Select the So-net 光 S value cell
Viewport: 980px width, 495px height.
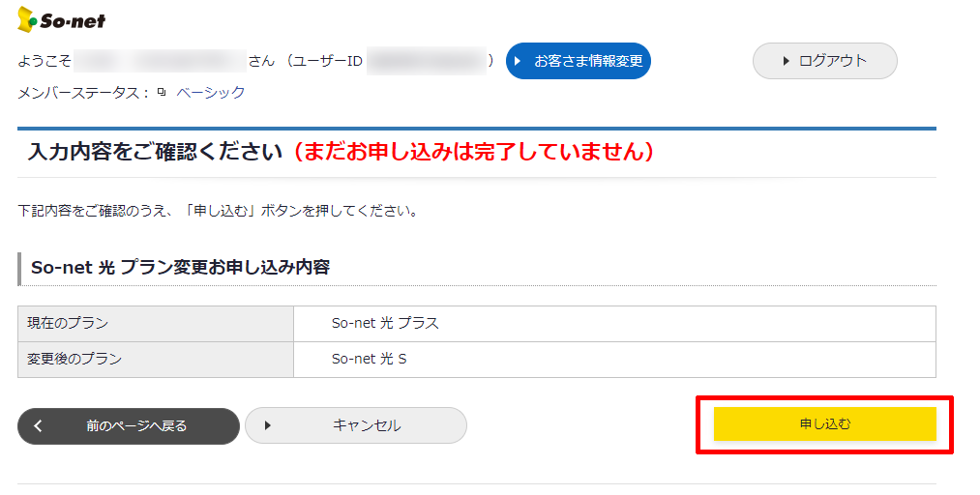coord(369,359)
